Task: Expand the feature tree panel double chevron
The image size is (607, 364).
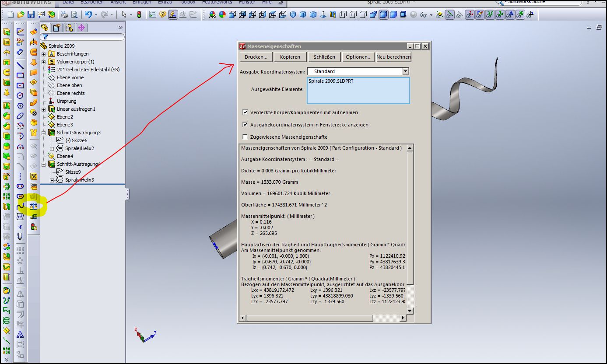Action: pos(121,28)
